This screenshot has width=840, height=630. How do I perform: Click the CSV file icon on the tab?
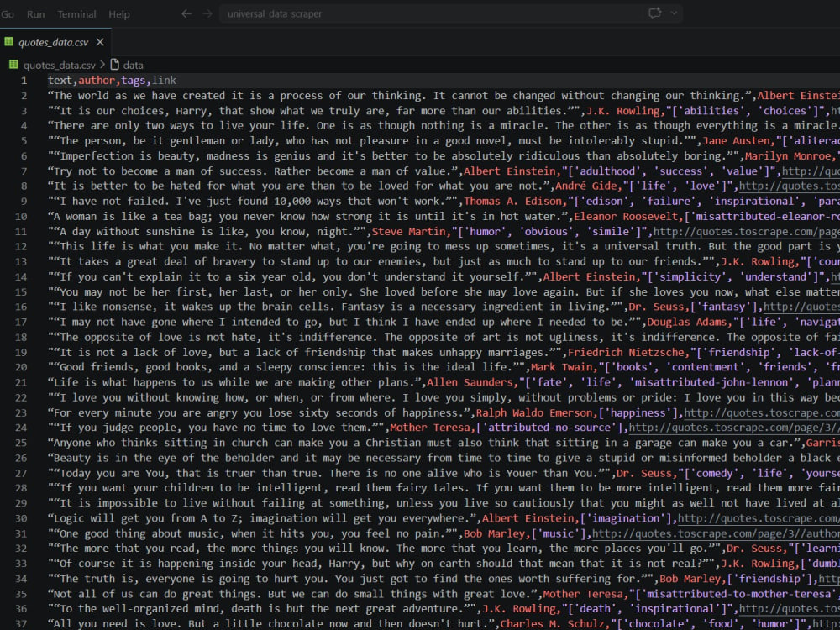pos(8,41)
